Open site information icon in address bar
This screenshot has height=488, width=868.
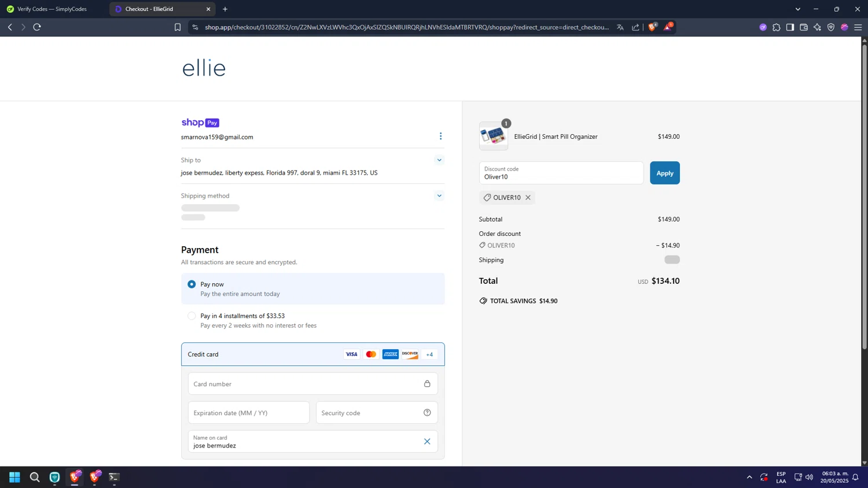click(x=195, y=27)
